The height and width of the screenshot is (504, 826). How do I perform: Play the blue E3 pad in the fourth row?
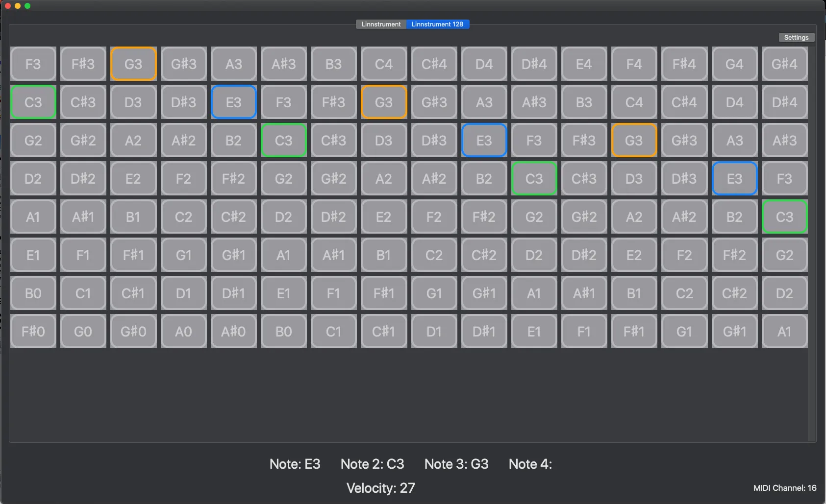(734, 178)
